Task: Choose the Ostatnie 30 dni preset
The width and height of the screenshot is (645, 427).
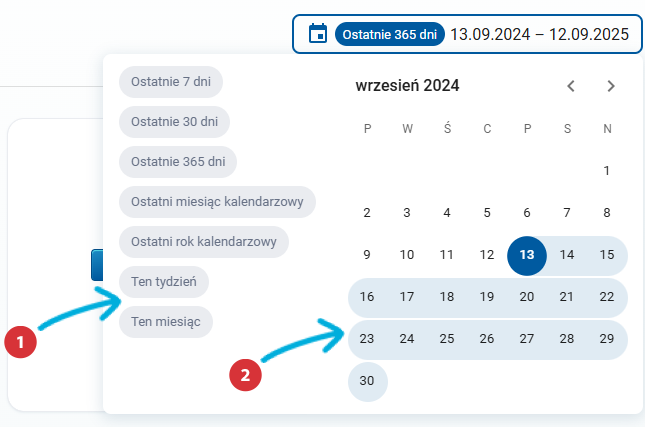Action: [175, 121]
